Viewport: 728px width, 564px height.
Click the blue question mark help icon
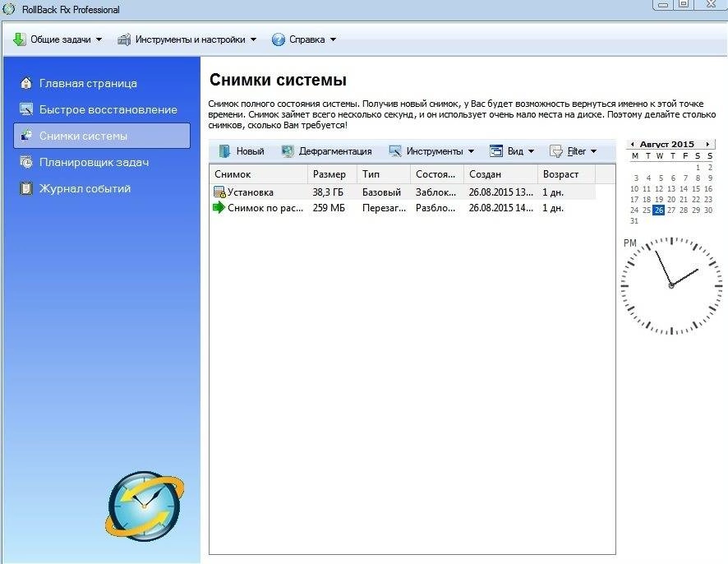pyautogui.click(x=278, y=39)
